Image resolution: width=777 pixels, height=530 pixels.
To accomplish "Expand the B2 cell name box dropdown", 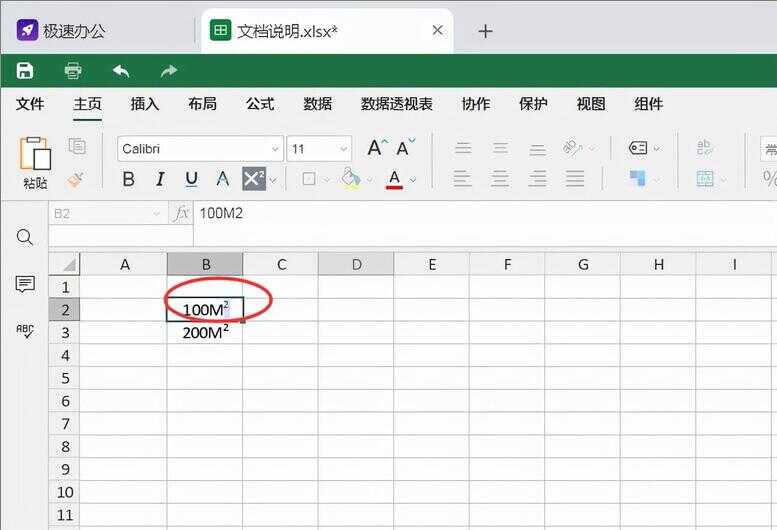I will point(156,213).
